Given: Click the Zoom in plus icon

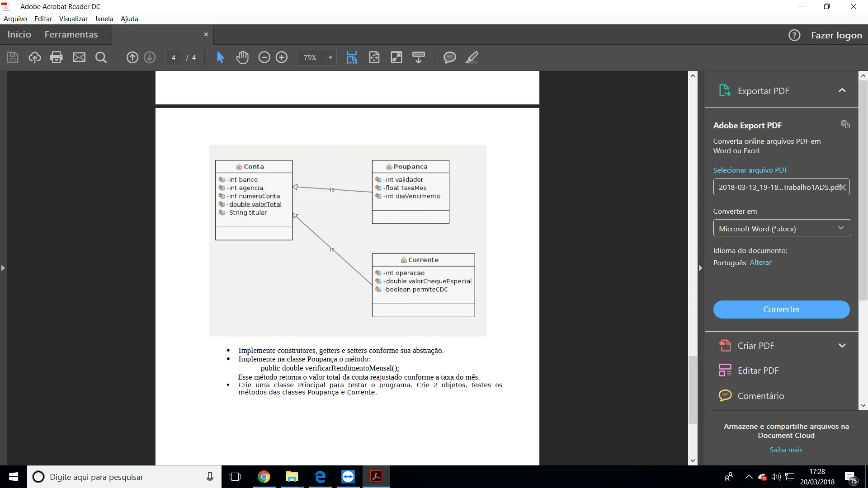Looking at the screenshot, I should (x=282, y=57).
